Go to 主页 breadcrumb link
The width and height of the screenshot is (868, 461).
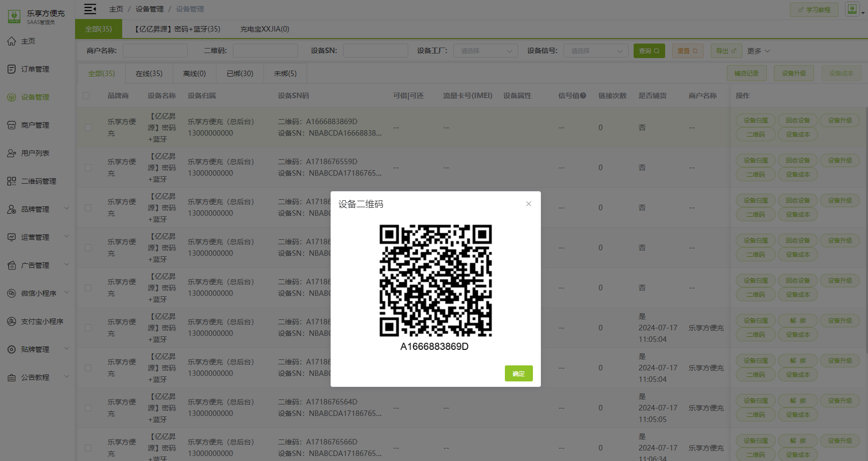click(x=116, y=9)
